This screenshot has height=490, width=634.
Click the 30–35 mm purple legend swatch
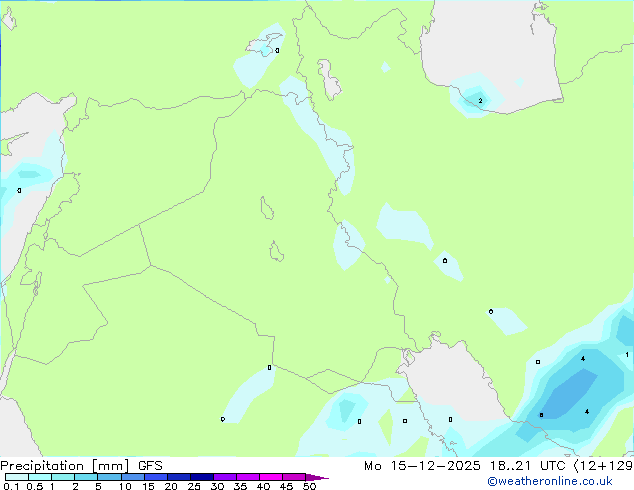225,477
